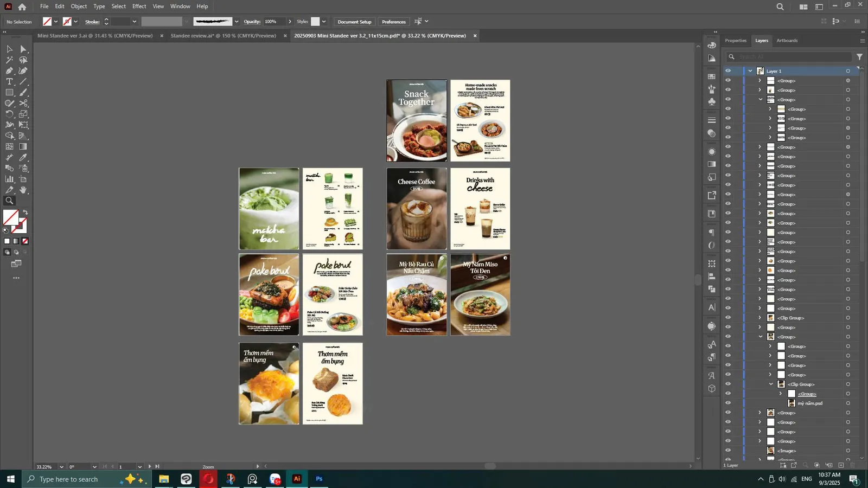
Task: Collapse the Layer 1 tree arrow
Action: pyautogui.click(x=750, y=71)
